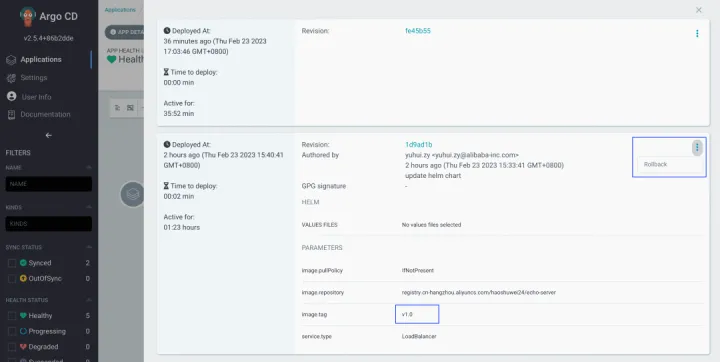This screenshot has height=362, width=720.
Task: Click the Argo CD octopus logo
Action: [x=28, y=17]
